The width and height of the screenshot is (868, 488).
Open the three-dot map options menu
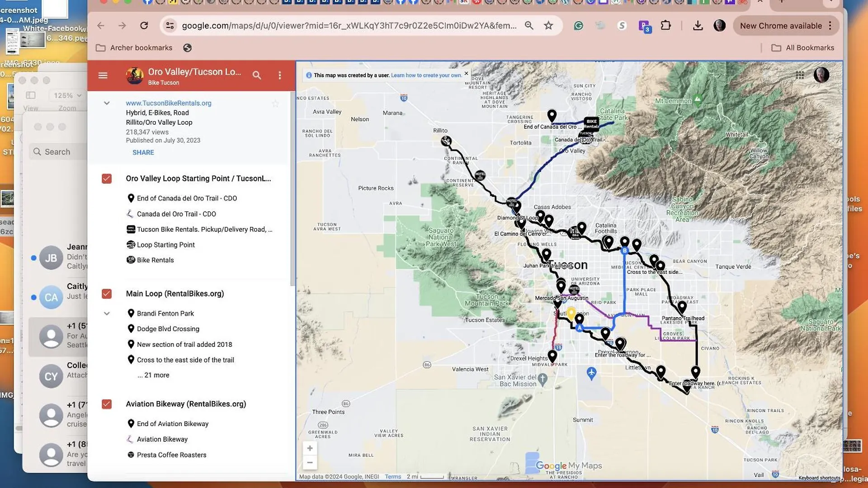[280, 75]
